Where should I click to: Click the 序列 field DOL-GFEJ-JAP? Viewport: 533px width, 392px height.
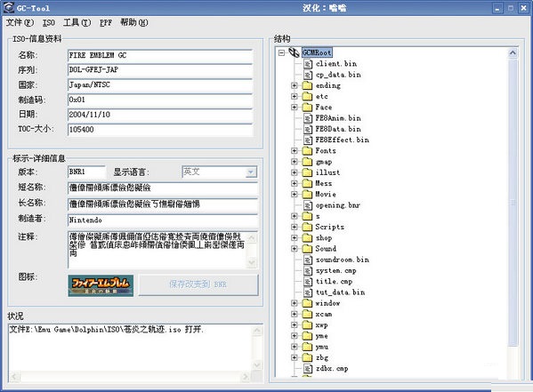pos(160,70)
